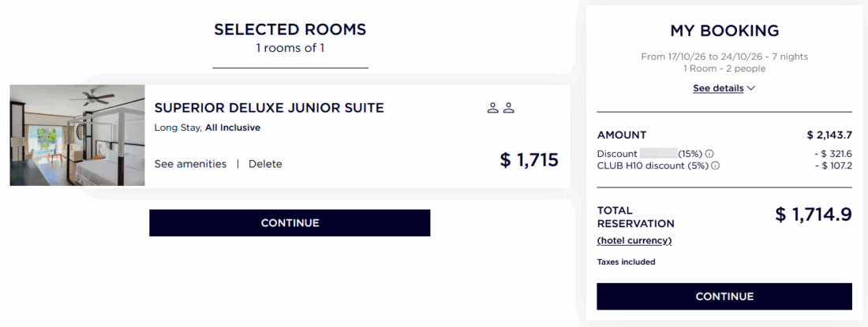The image size is (868, 327).
Task: Delete the selected Junior Suite room
Action: tap(265, 164)
